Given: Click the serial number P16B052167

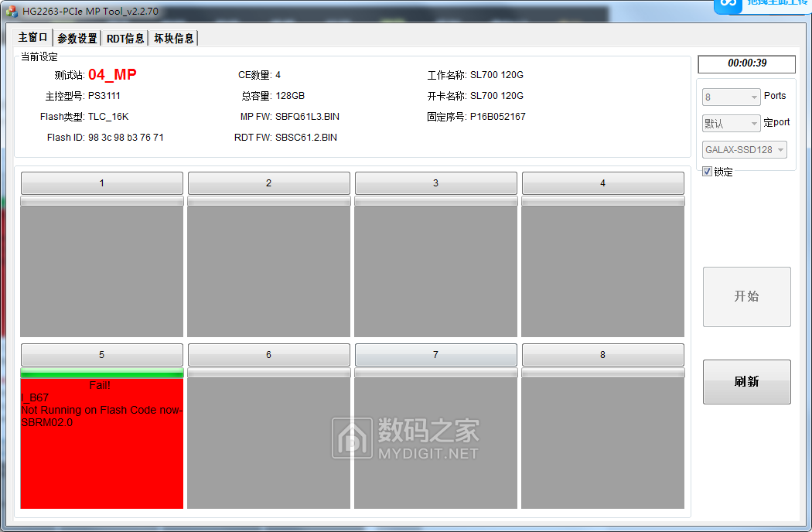Looking at the screenshot, I should 498,117.
